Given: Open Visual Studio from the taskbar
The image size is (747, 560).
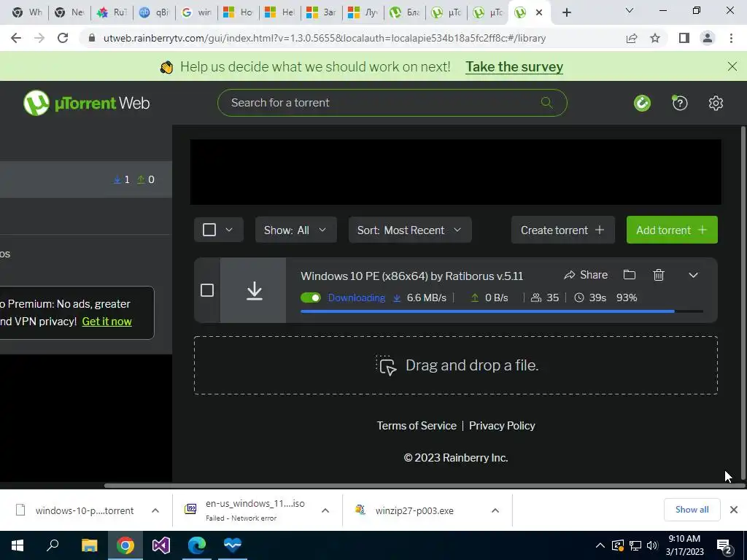Looking at the screenshot, I should point(161,545).
